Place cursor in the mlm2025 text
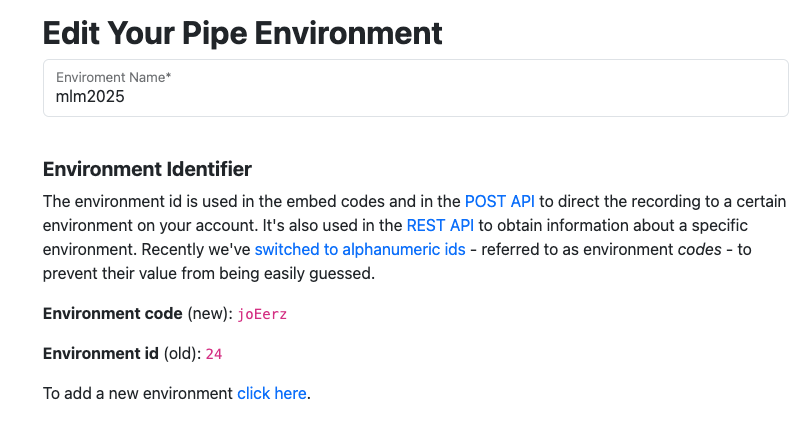 pyautogui.click(x=90, y=98)
